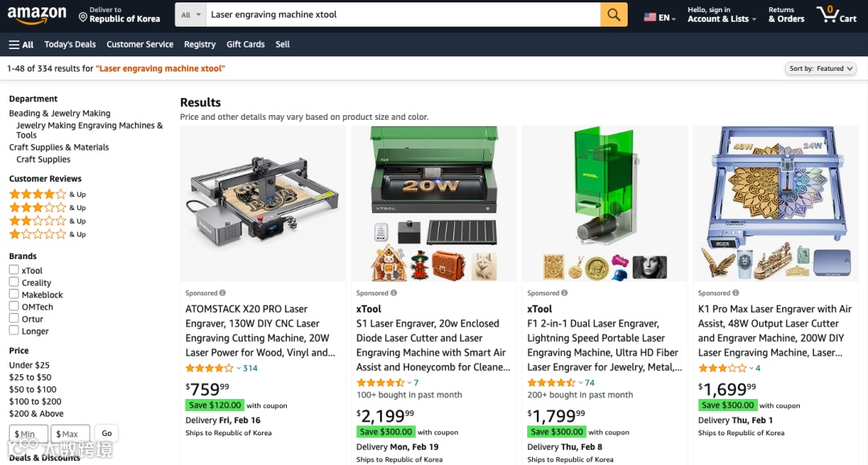Image resolution: width=868 pixels, height=465 pixels.
Task: Filter by 1 star & Up rating
Action: point(47,234)
